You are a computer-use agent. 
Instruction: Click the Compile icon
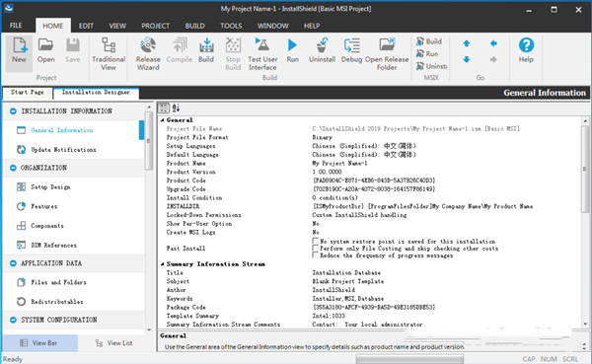[x=180, y=50]
